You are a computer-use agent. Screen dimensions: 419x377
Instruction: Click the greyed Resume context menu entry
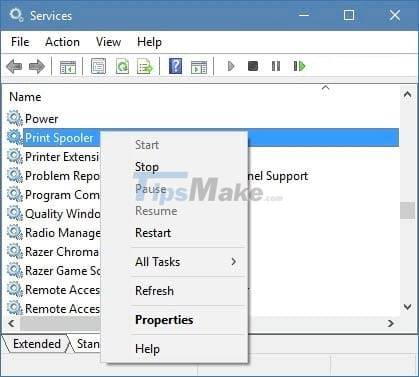pyautogui.click(x=156, y=211)
